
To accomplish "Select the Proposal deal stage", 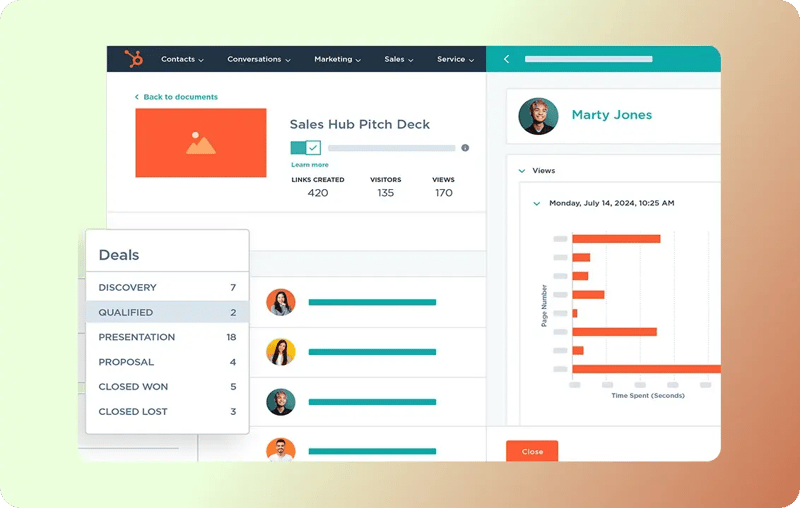I will [167, 362].
